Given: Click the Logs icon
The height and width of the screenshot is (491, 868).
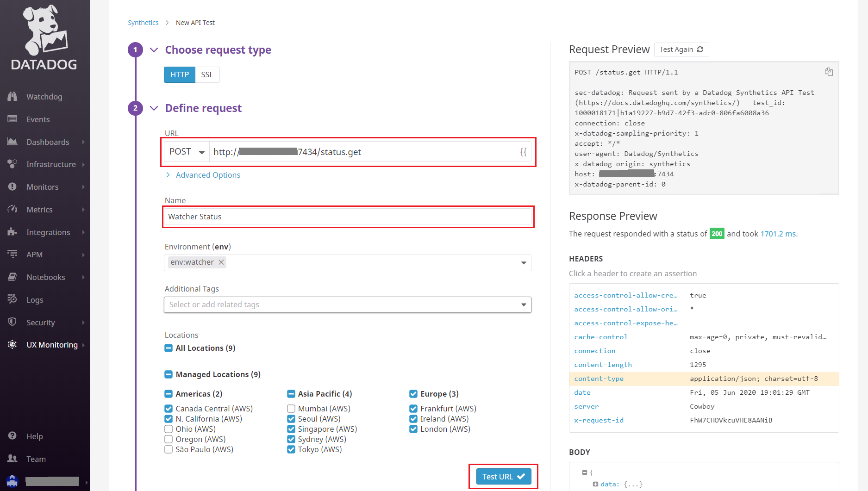Looking at the screenshot, I should 12,299.
